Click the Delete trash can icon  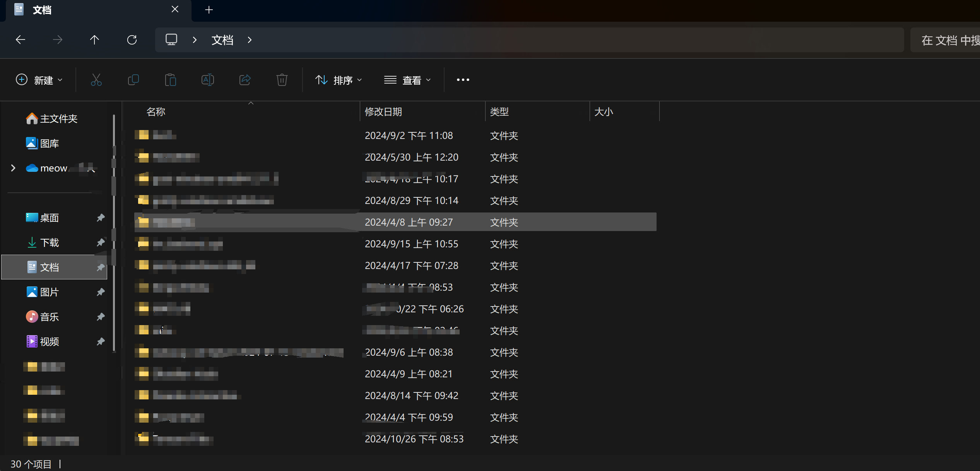coord(282,80)
